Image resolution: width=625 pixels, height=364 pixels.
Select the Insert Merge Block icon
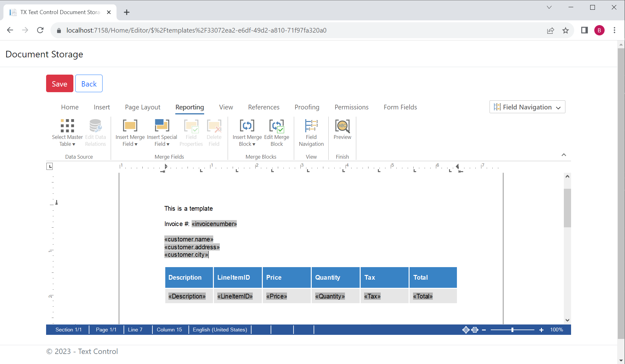click(247, 126)
